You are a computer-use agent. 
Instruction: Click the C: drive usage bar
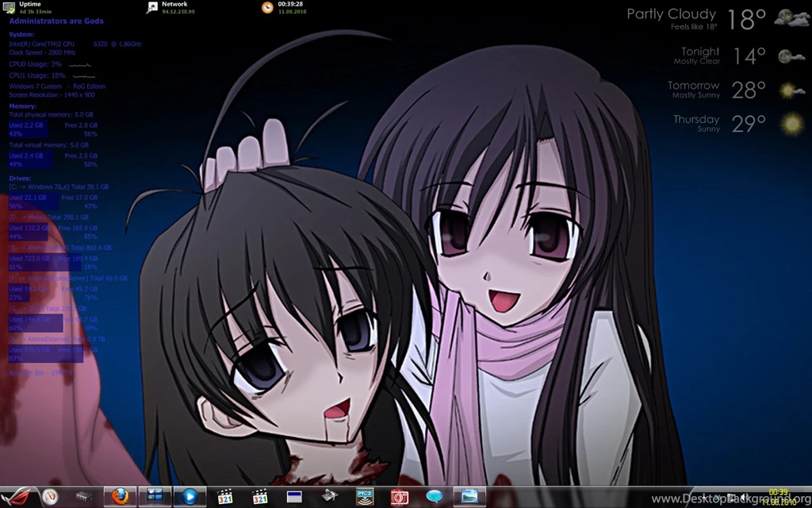click(x=33, y=202)
